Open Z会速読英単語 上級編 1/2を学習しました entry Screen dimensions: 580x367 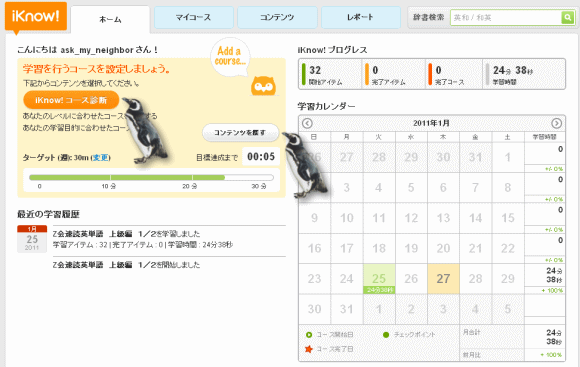[126, 234]
